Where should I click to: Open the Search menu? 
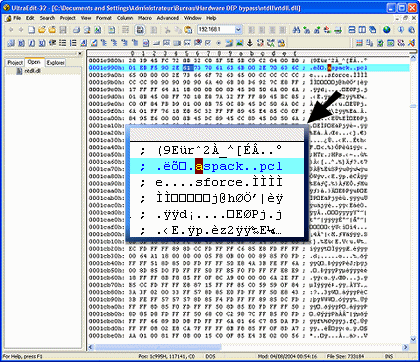[47, 18]
